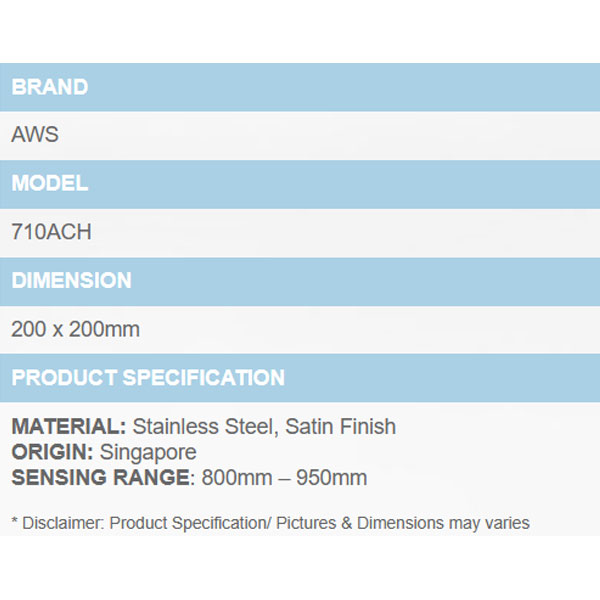The width and height of the screenshot is (600, 600).
Task: Click the DIMENSION header bar
Action: 300,281
